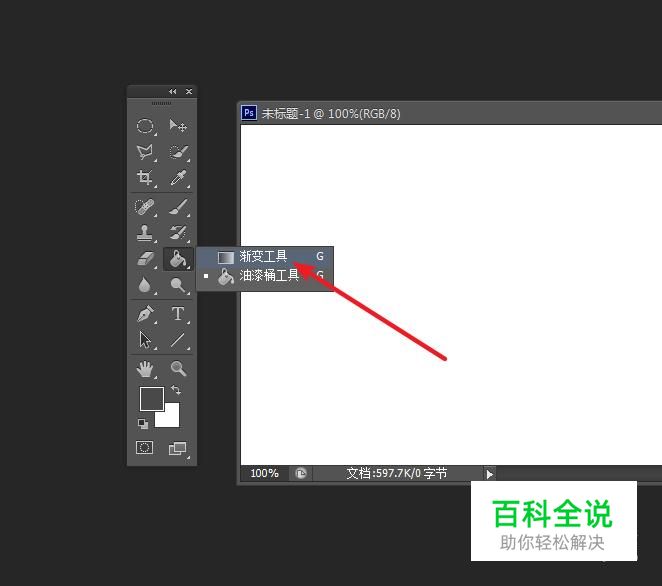This screenshot has width=662, height=586.
Task: Select the Horizontal Type tool
Action: (178, 314)
